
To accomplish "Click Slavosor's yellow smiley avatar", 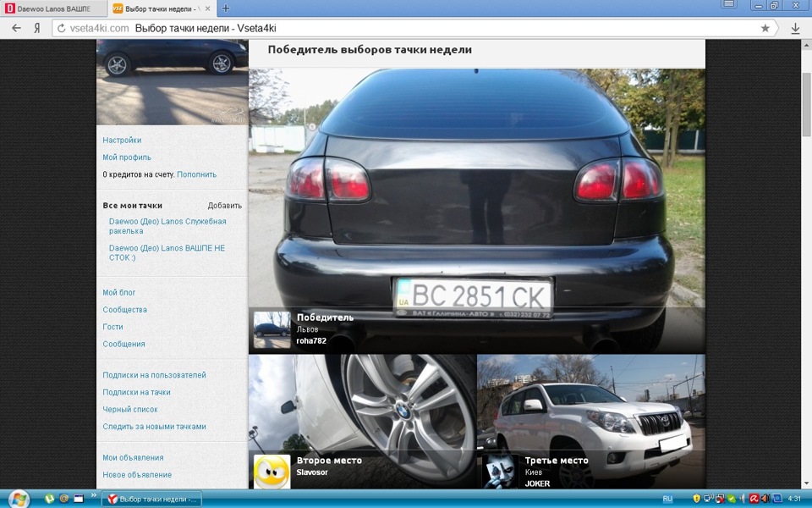I will pos(272,472).
